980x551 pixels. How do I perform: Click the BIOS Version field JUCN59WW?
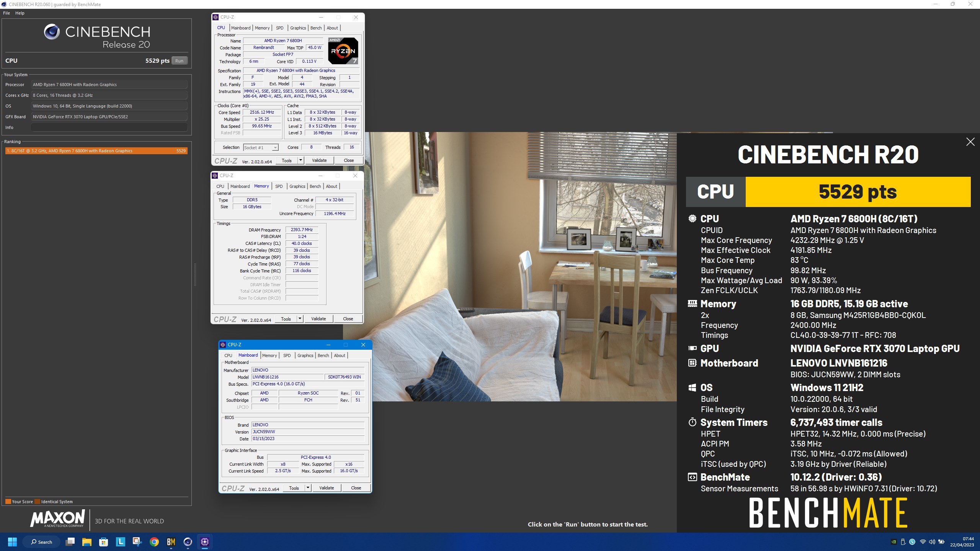coord(308,432)
